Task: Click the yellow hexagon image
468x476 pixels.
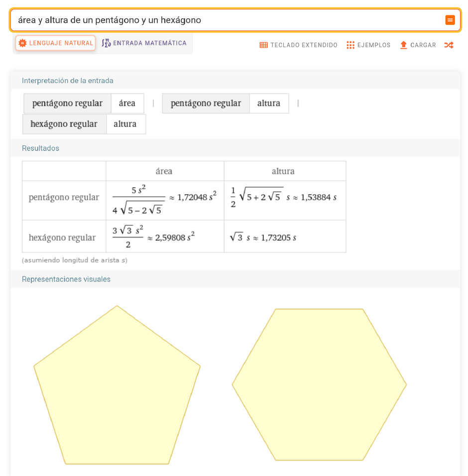Action: [319, 384]
